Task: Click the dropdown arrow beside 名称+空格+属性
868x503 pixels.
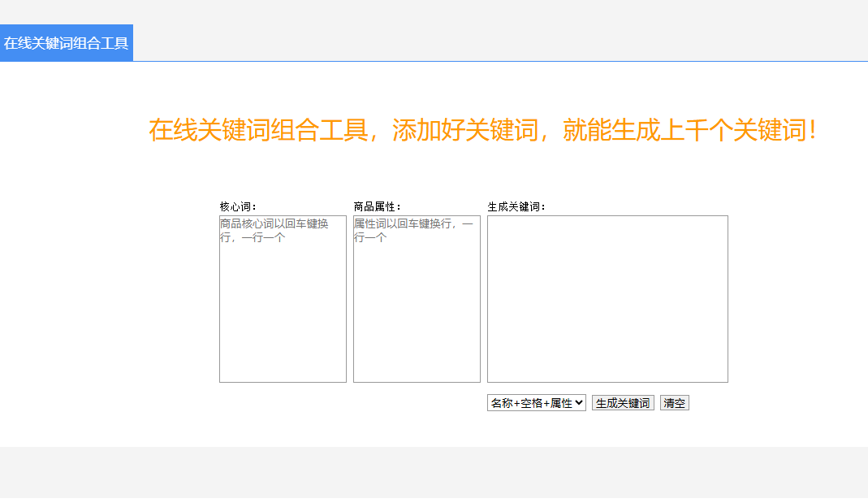Action: 579,403
